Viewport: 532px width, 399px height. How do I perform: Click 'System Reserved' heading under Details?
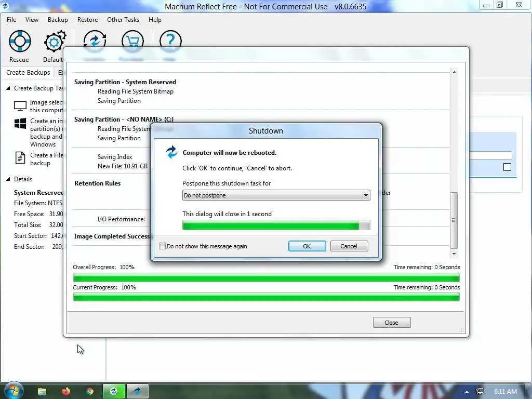[x=38, y=193]
